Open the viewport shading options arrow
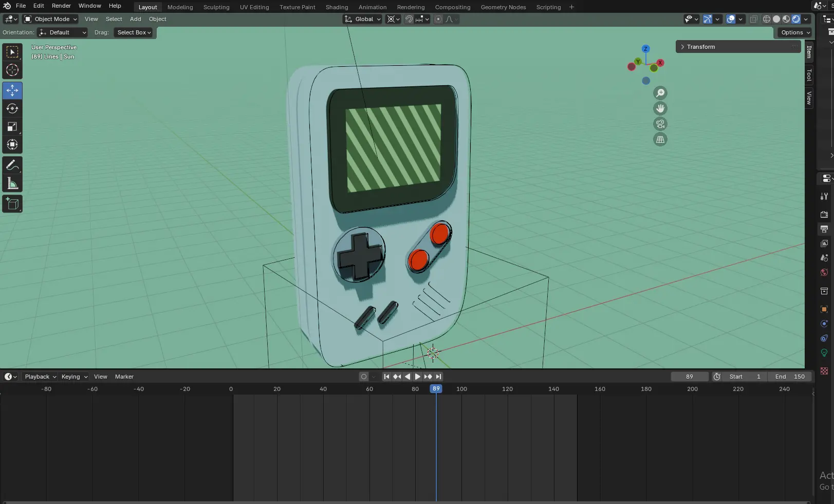Screen dimensions: 834x504 [x=806, y=19]
